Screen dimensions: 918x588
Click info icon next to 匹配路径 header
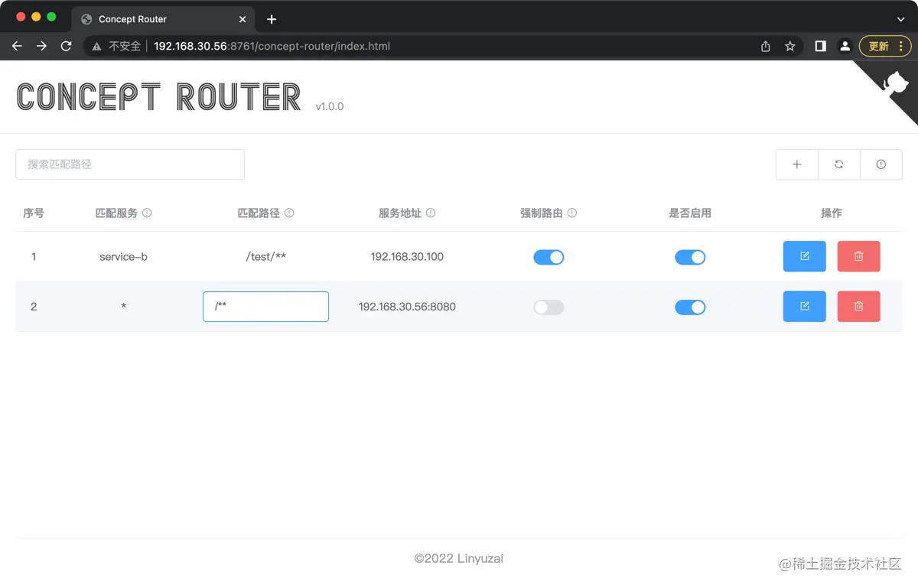[289, 213]
